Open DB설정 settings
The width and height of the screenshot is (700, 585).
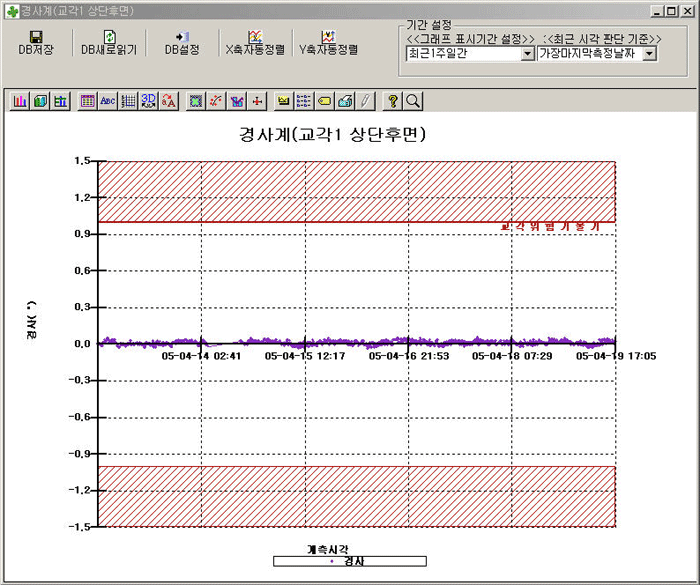pos(182,42)
